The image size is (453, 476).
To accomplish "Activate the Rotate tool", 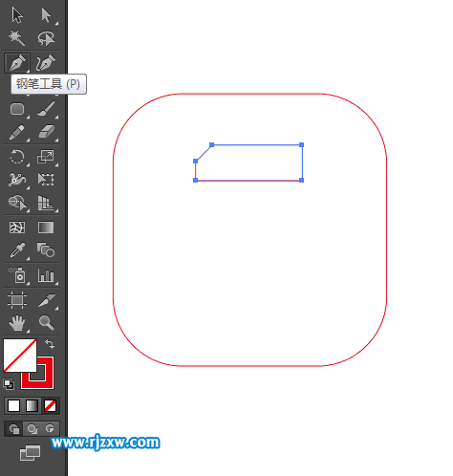I will point(17,157).
